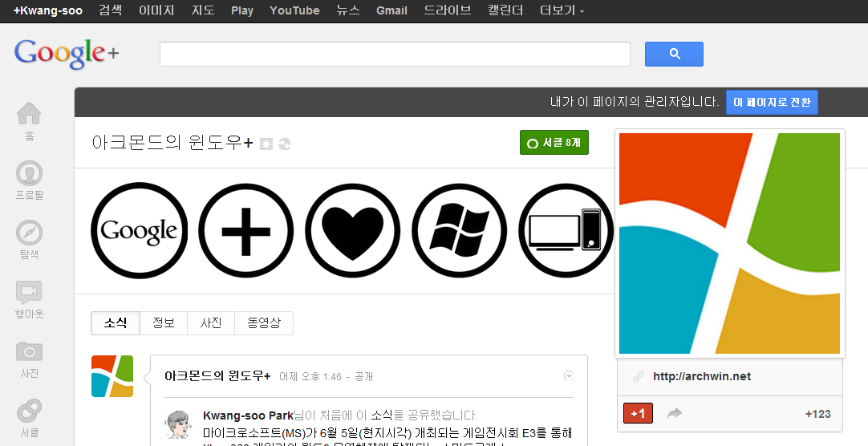
Task: Open +Kwang-soo in top bar
Action: pos(48,10)
